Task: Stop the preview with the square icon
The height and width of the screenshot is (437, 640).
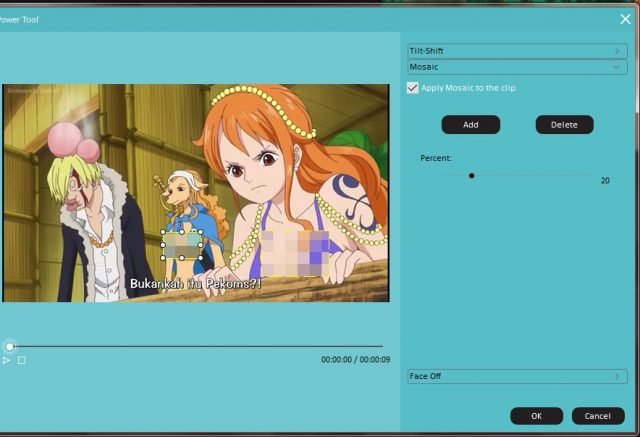Action: coord(22,360)
